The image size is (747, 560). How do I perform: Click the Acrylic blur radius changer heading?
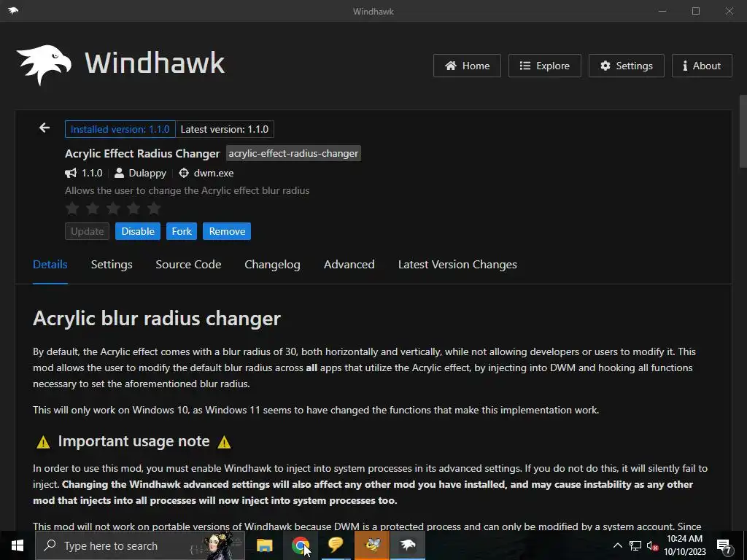tap(157, 318)
